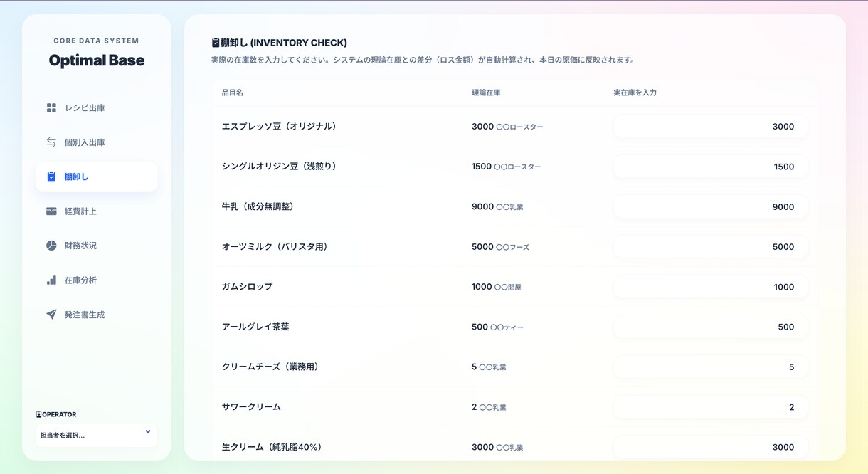Switch to 財務状況 view
This screenshot has height=474, width=868.
click(x=96, y=246)
